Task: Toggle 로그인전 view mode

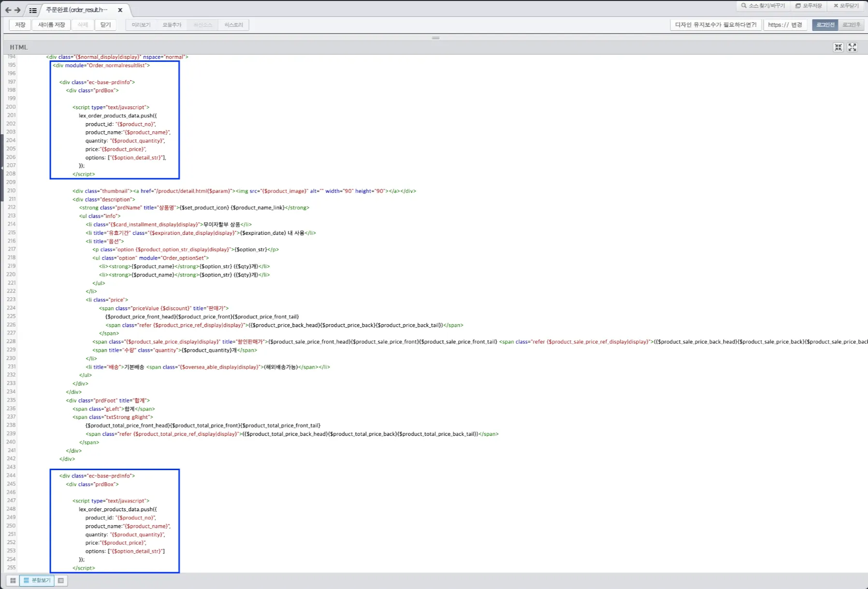Action: 825,25
